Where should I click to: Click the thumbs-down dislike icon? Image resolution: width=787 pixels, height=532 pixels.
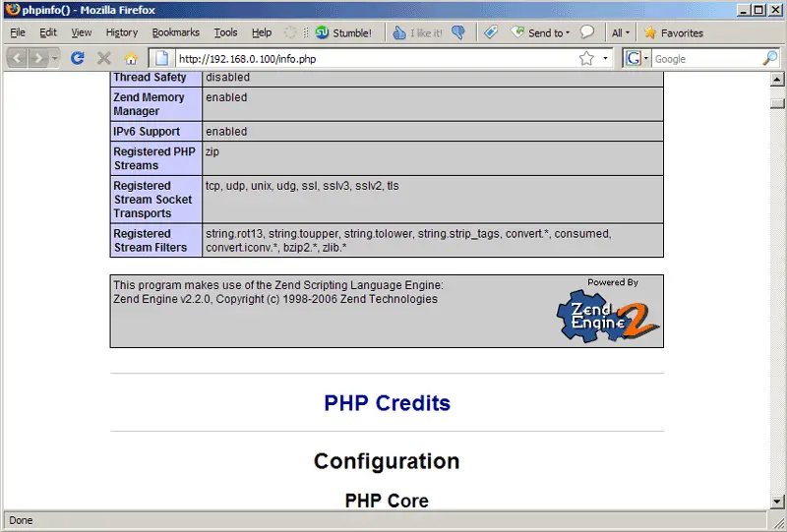[458, 32]
